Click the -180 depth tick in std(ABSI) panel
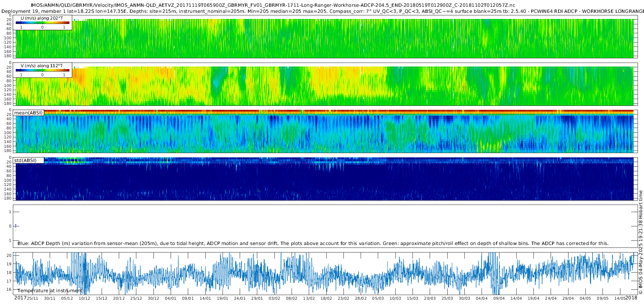 pyautogui.click(x=8, y=198)
